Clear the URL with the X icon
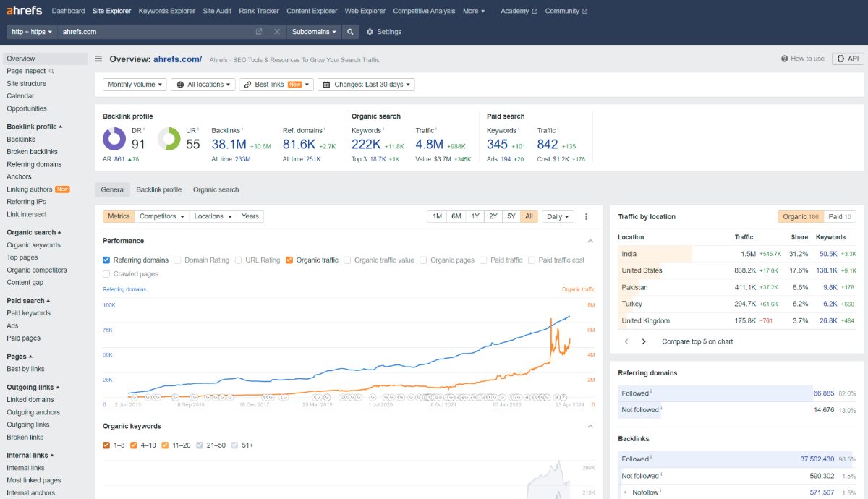Image resolution: width=868 pixels, height=499 pixels. point(277,32)
